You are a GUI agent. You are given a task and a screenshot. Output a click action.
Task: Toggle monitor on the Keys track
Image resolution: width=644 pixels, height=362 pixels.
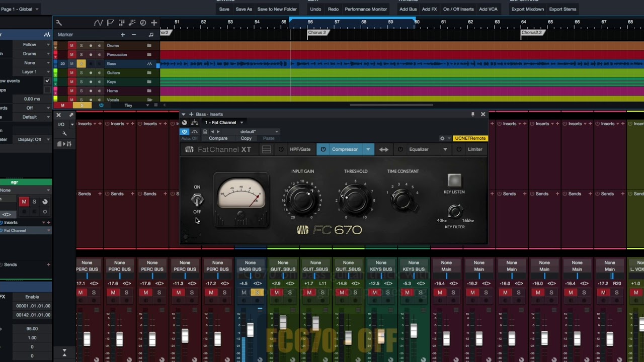[99, 82]
